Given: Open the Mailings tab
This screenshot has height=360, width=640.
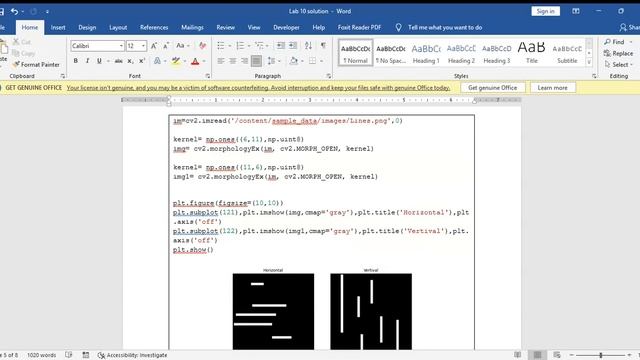Looking at the screenshot, I should point(192,27).
